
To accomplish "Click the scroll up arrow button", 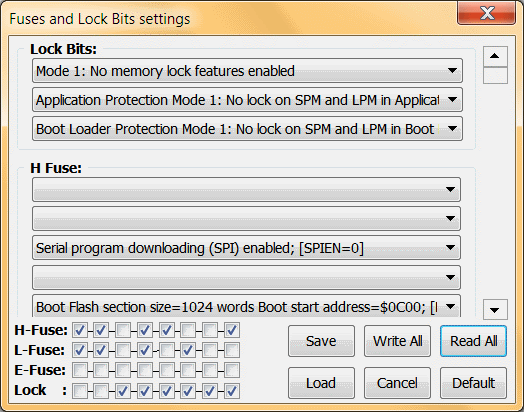I will [495, 56].
